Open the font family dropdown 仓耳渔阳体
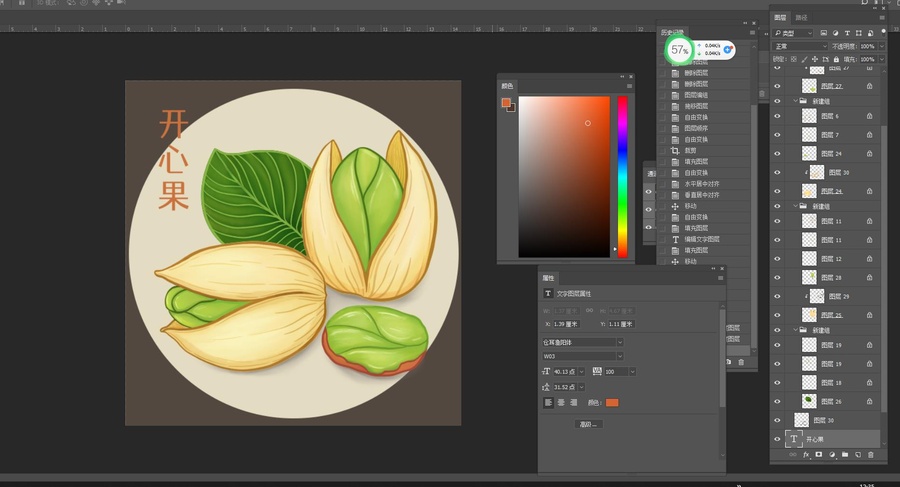Viewport: 900px width, 487px height. 583,342
